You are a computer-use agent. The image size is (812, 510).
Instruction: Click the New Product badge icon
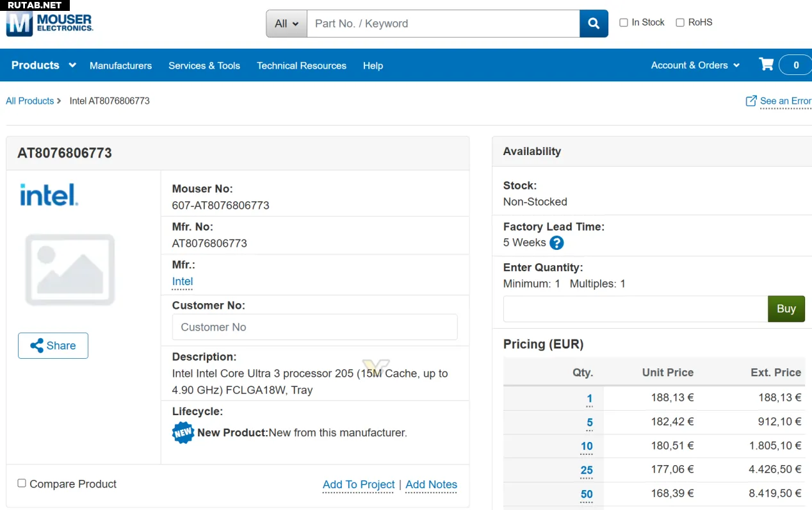coord(183,432)
